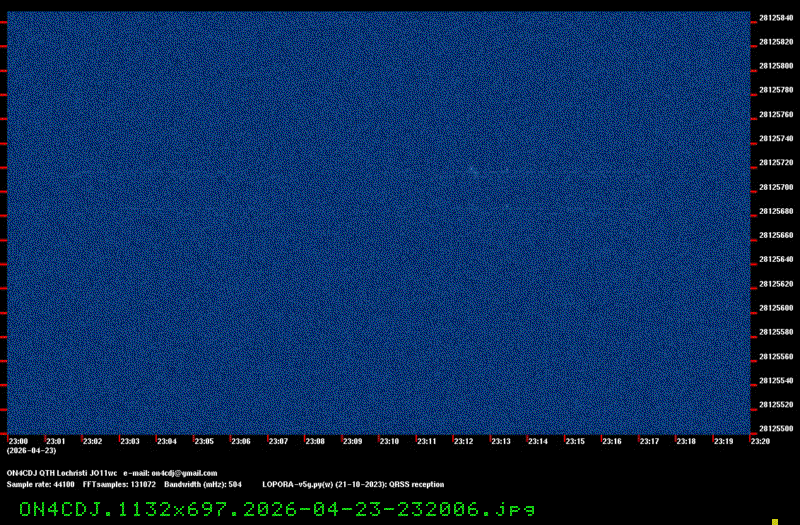Select the Sample rate: 44100 text
Image resolution: width=800 pixels, height=525 pixels.
click(x=40, y=485)
